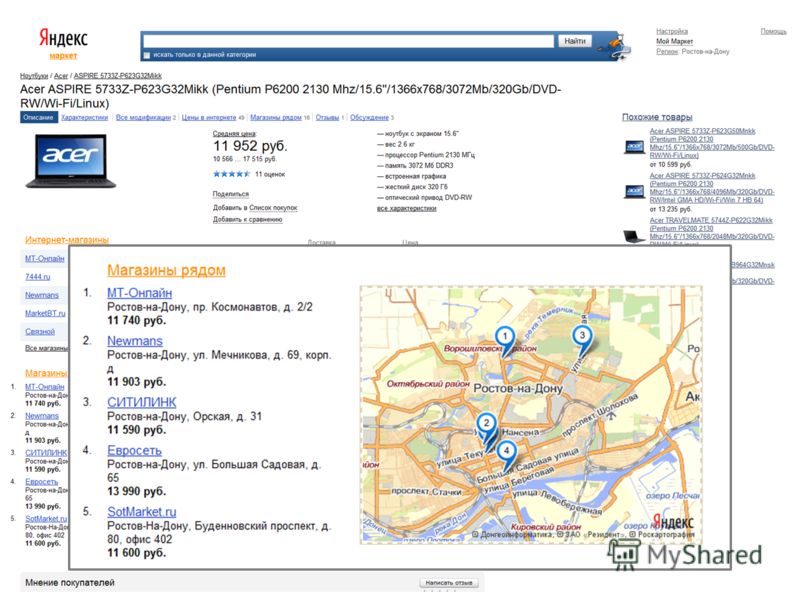800x600 pixels.
Task: Click Добавить к сравнению link
Action: tap(247, 219)
